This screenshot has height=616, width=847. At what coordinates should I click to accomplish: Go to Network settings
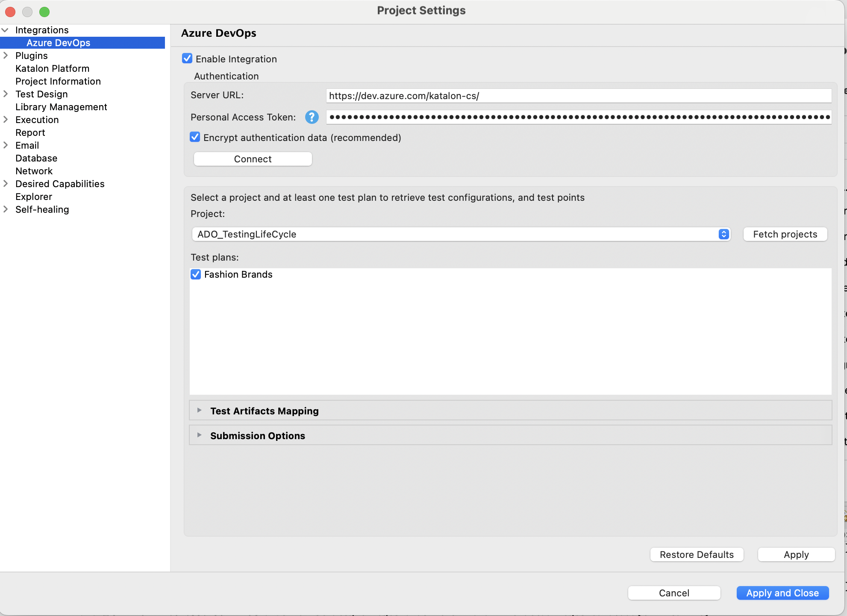(34, 171)
